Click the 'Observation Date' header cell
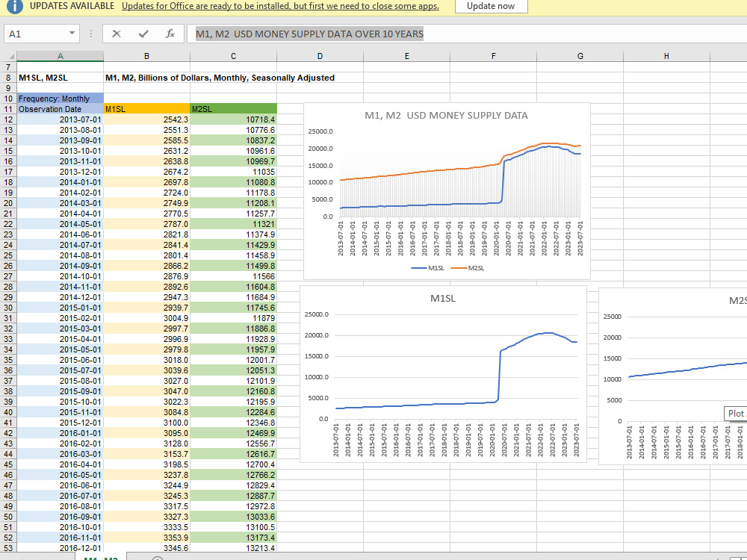Screen dimensions: 747x560 [x=60, y=109]
